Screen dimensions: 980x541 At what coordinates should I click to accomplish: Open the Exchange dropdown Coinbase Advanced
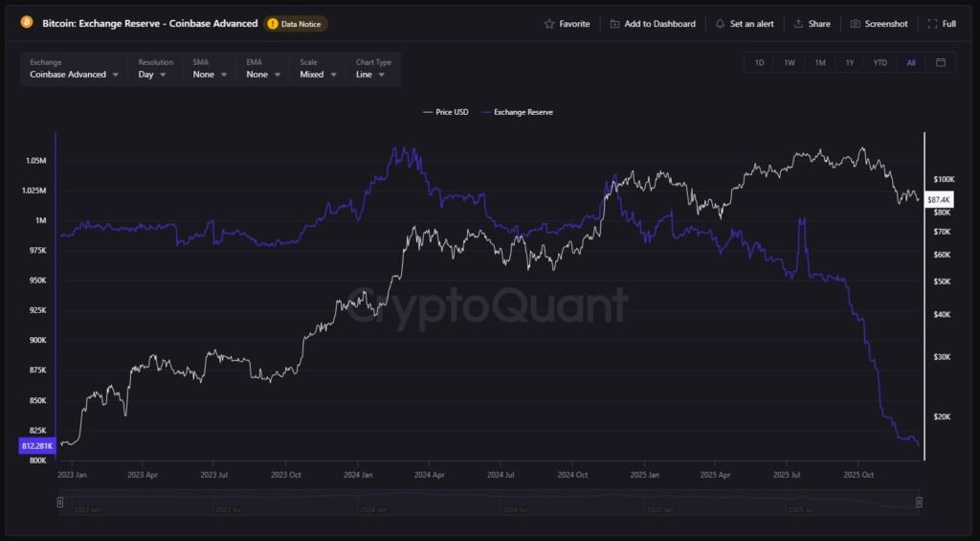pos(75,74)
